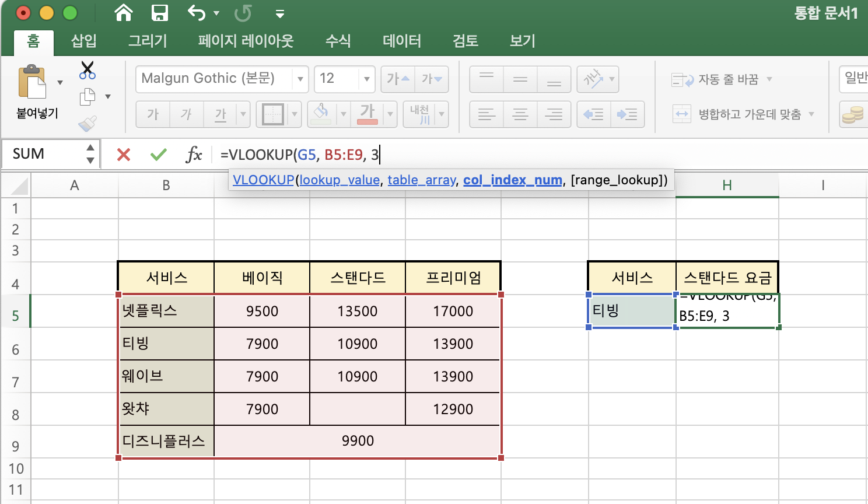Image resolution: width=868 pixels, height=504 pixels.
Task: Click the phonetic guide (내천) button
Action: pyautogui.click(x=419, y=114)
